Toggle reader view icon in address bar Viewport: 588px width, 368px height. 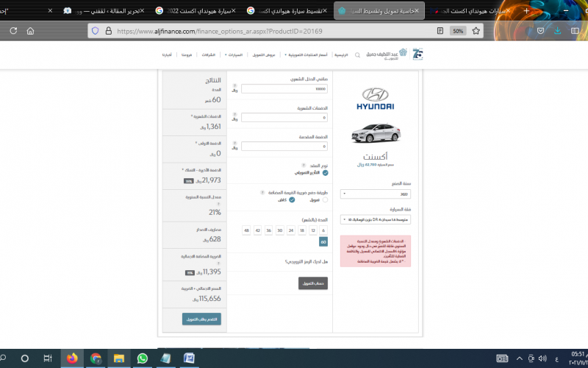coord(440,31)
